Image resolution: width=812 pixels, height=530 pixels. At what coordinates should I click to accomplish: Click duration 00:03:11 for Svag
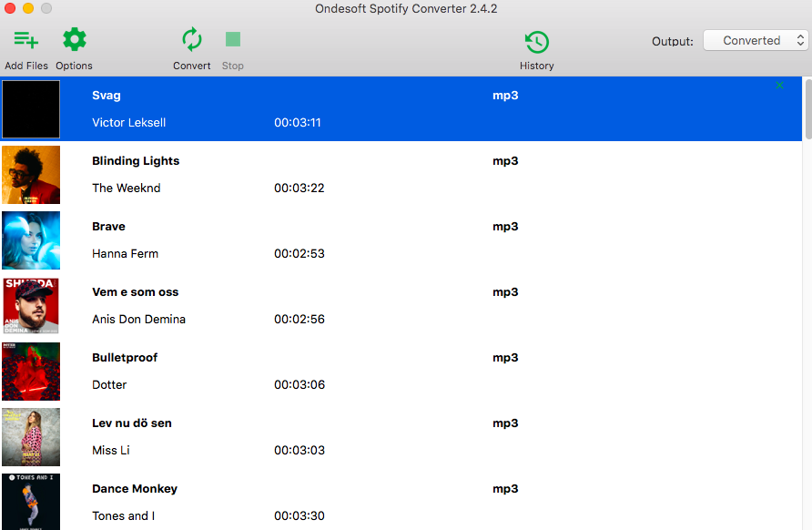point(298,123)
